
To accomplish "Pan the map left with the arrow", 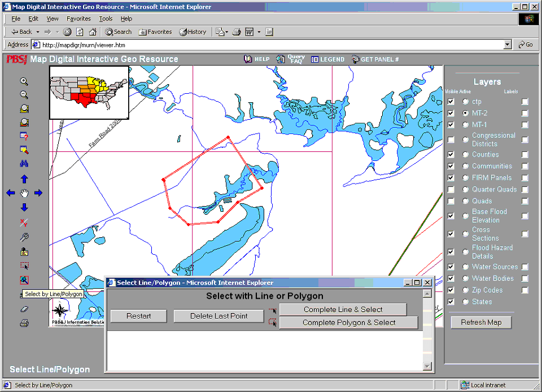I will tap(10, 193).
